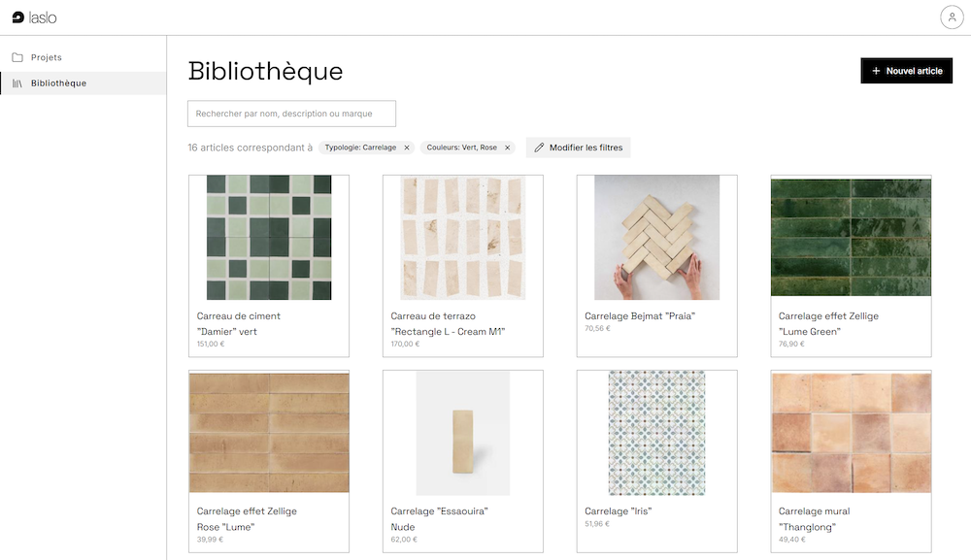Open the user profile icon
The image size is (971, 560).
point(952,17)
